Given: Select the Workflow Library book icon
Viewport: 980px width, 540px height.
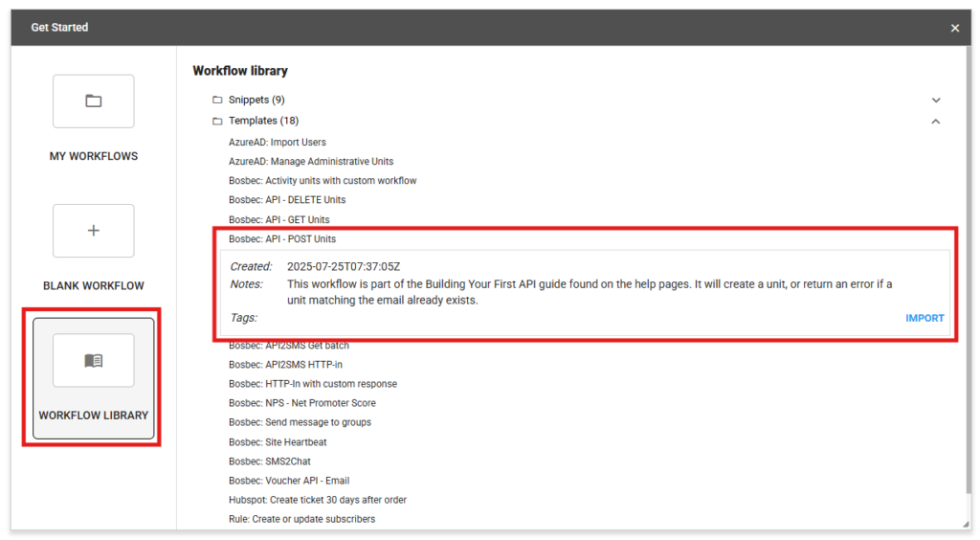Looking at the screenshot, I should 93,361.
